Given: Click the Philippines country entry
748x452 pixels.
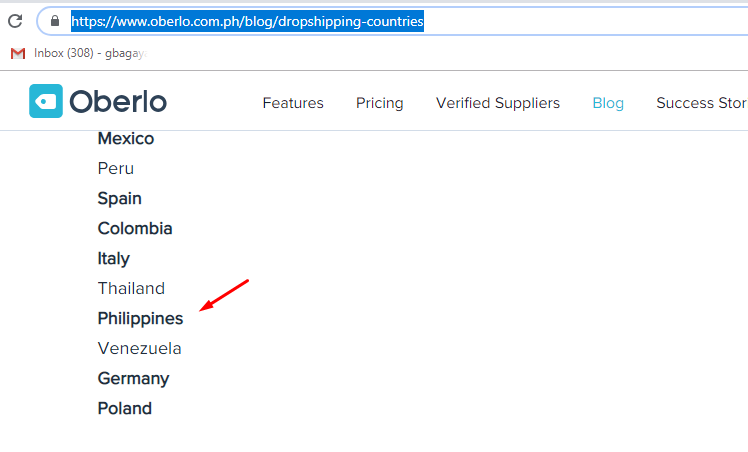Looking at the screenshot, I should pos(140,318).
